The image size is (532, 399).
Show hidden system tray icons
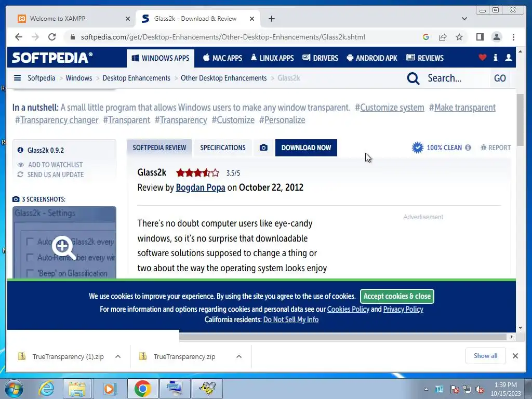click(x=426, y=389)
